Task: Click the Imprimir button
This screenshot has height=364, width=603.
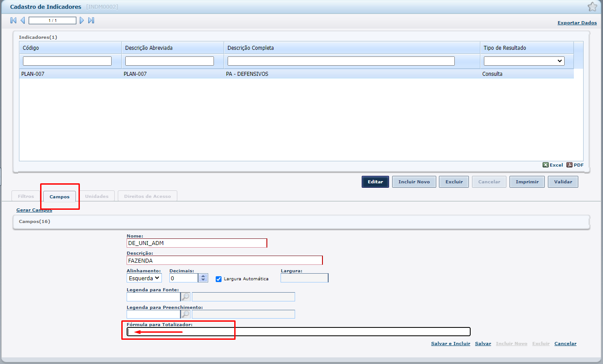Action: 527,182
